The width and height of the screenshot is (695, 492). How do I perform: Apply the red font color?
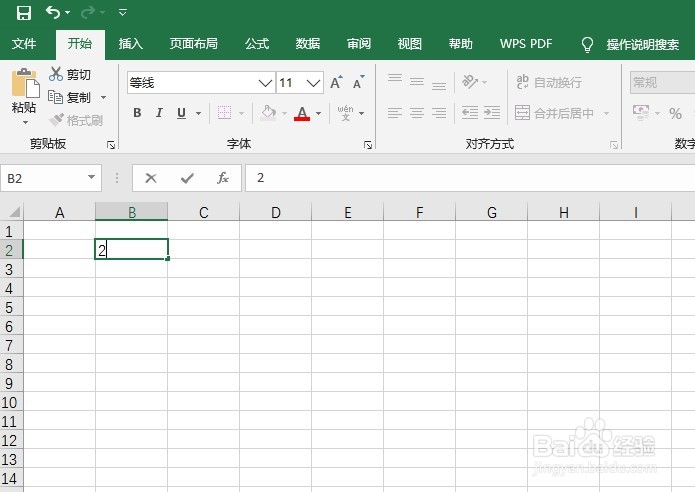point(302,113)
